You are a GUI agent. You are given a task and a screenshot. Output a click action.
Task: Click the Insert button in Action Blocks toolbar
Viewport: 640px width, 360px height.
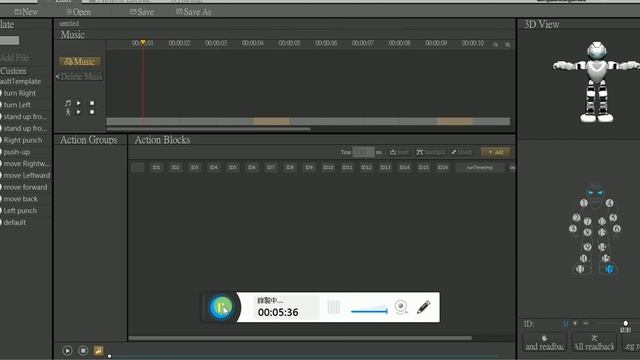[x=399, y=152]
